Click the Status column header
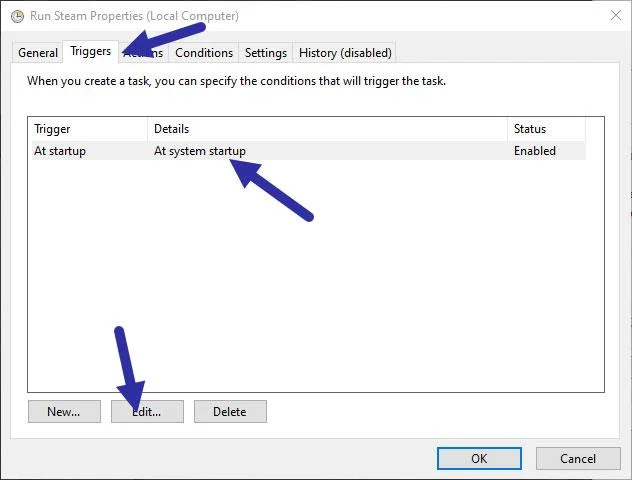632x480 pixels. pyautogui.click(x=547, y=129)
